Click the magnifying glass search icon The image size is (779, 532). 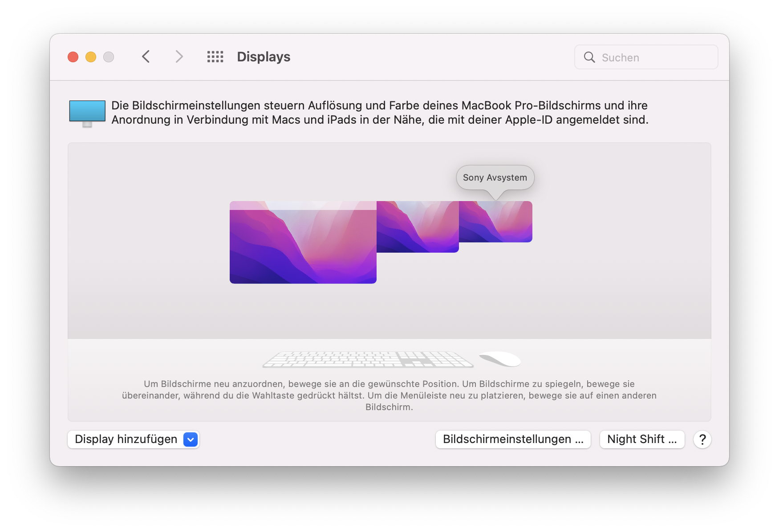(589, 57)
